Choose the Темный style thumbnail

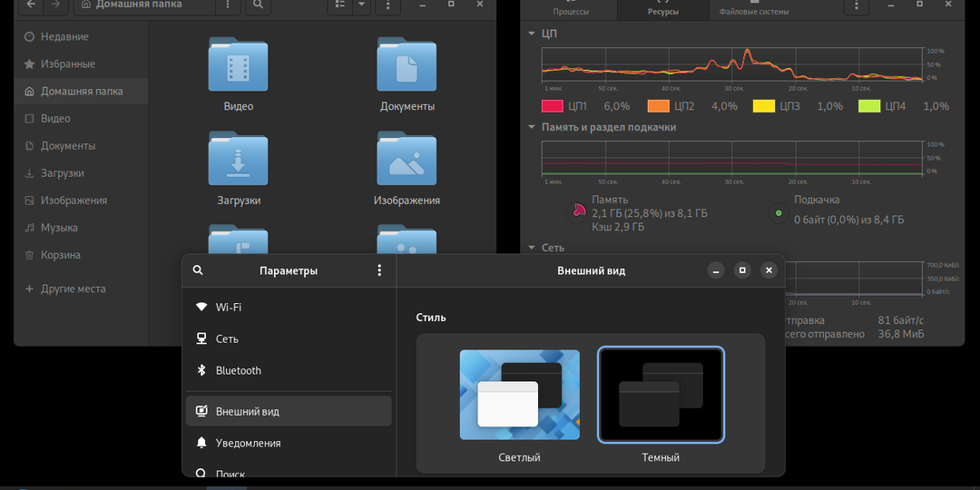point(661,395)
